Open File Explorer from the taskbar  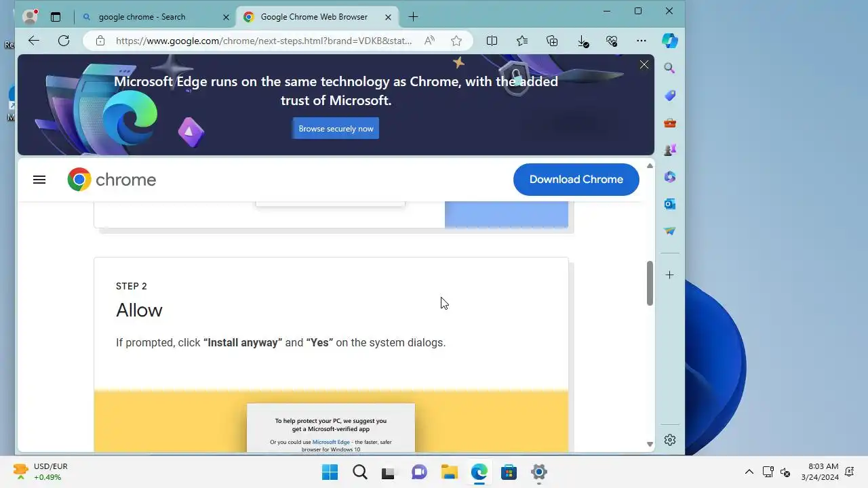[x=449, y=472]
